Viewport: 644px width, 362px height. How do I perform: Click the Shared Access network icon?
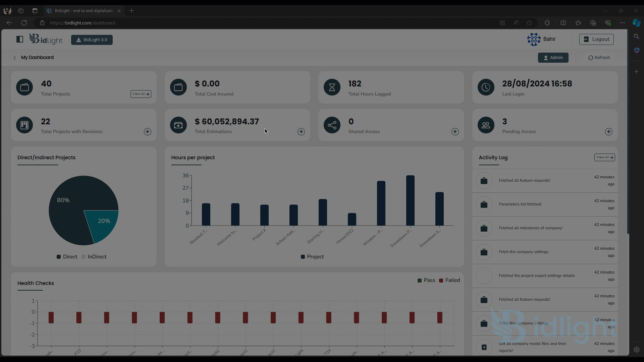coord(332,125)
